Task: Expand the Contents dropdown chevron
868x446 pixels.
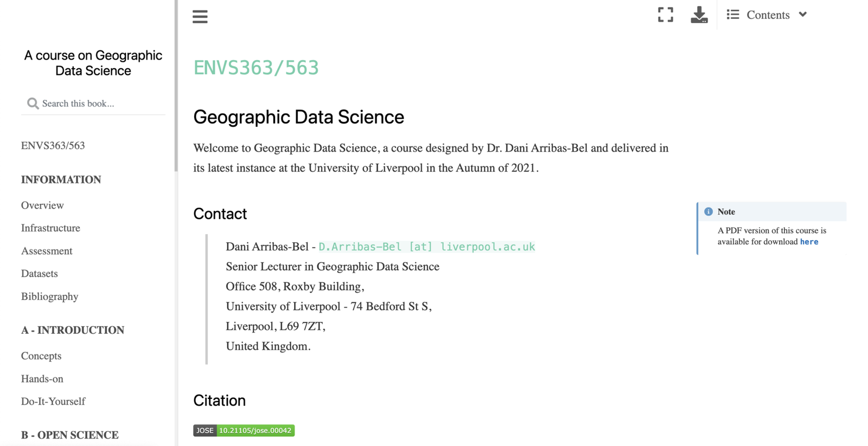Action: [x=803, y=15]
